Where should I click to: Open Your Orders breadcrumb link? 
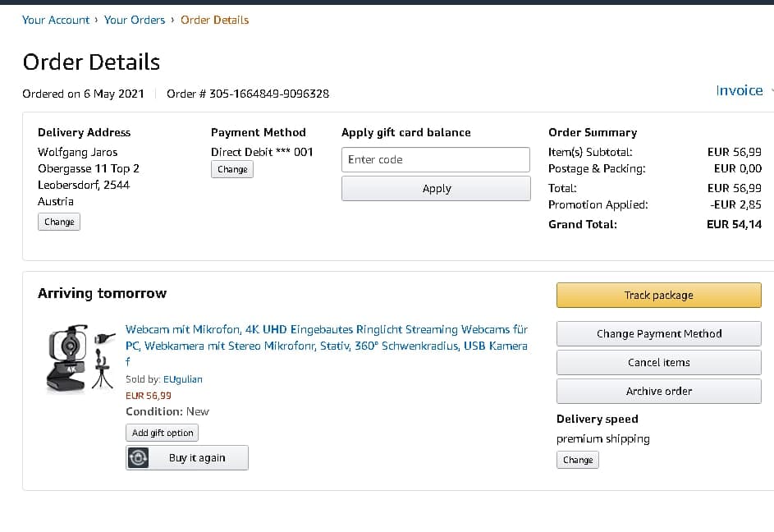pos(135,20)
